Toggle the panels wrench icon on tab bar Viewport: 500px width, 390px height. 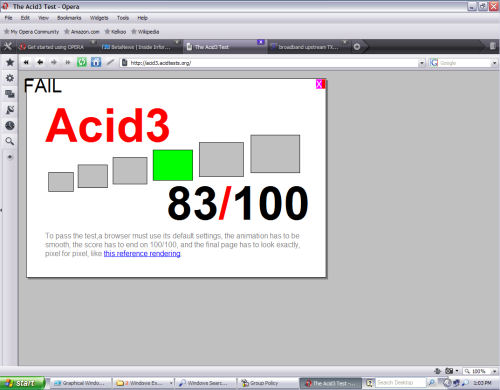click(7, 46)
